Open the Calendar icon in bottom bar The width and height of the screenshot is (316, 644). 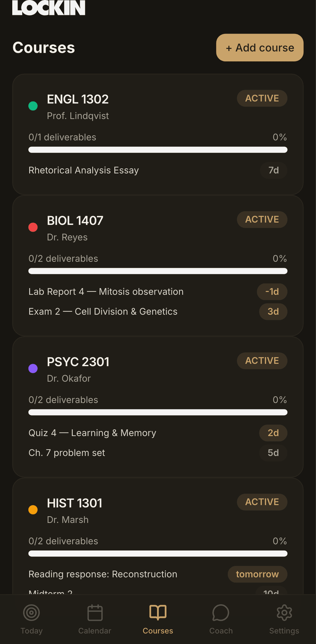[x=95, y=613]
